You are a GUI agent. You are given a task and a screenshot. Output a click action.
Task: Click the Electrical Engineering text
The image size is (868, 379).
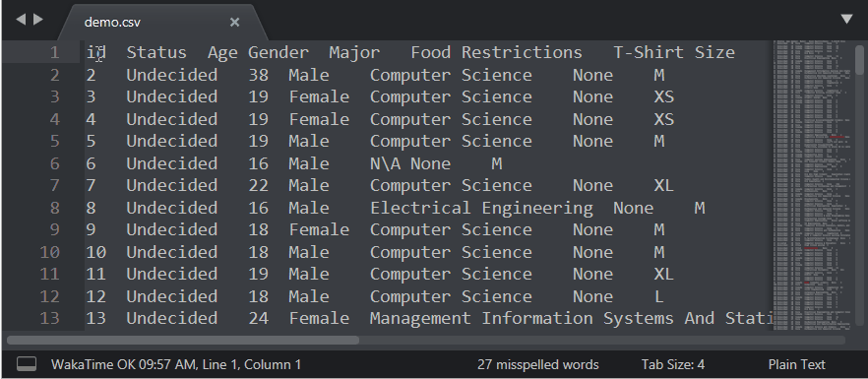coord(481,208)
